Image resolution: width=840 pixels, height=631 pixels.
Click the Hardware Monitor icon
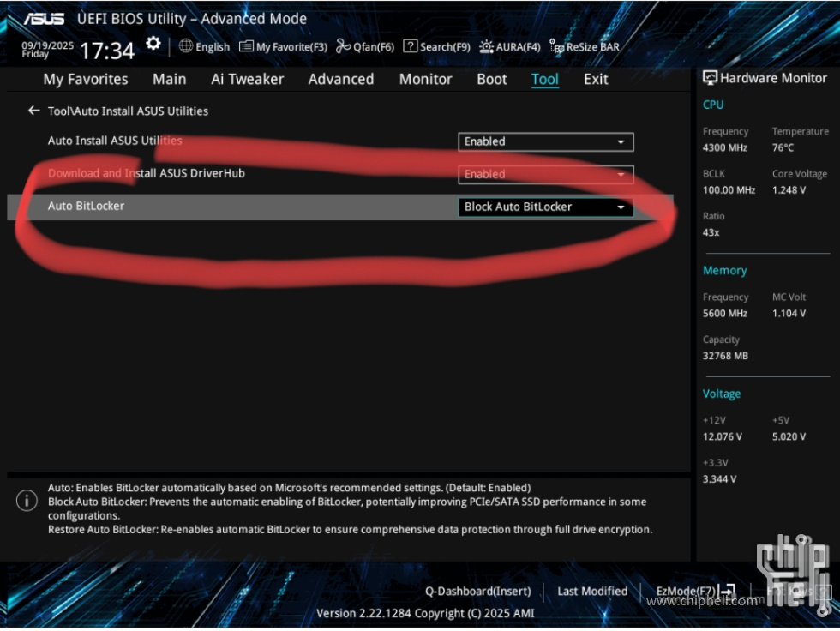pos(710,78)
